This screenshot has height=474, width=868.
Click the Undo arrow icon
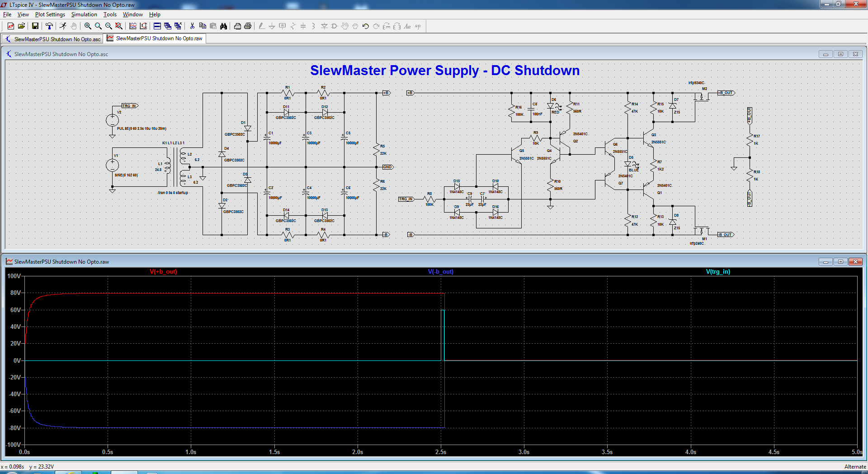pyautogui.click(x=366, y=26)
